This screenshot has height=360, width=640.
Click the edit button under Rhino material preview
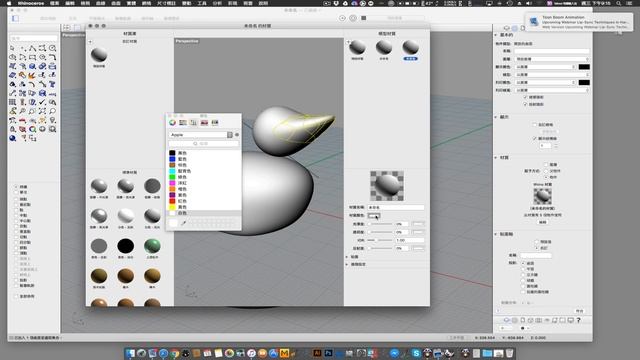click(542, 222)
